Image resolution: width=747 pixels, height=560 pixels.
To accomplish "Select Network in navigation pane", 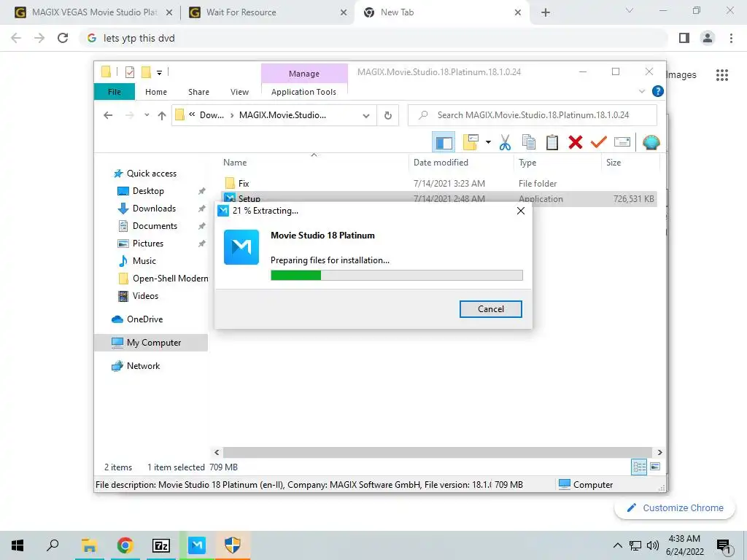I will point(143,366).
